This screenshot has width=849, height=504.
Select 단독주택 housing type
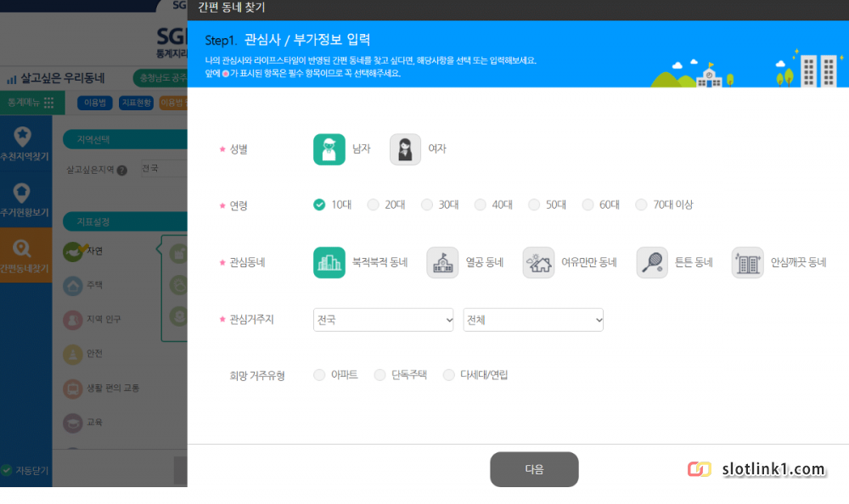[380, 375]
